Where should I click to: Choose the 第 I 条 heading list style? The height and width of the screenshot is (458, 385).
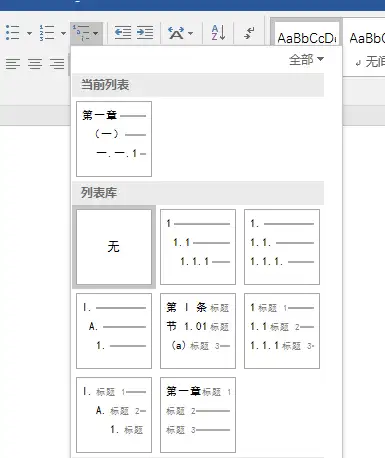coord(198,331)
